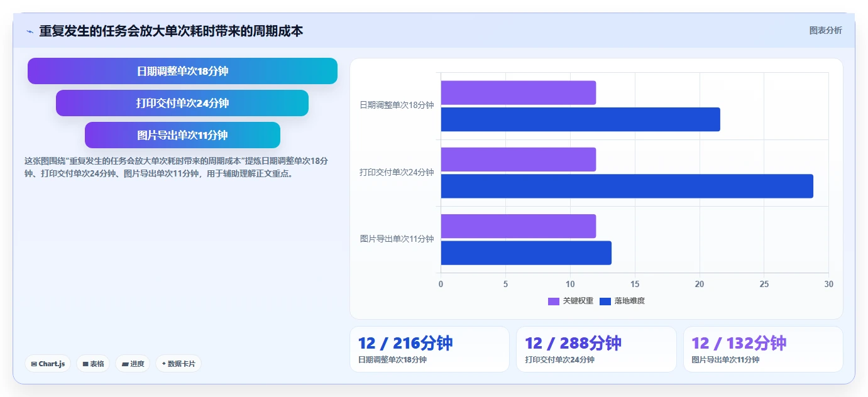Open the 12 / 216分钟 data card
868x397 pixels.
pos(429,349)
